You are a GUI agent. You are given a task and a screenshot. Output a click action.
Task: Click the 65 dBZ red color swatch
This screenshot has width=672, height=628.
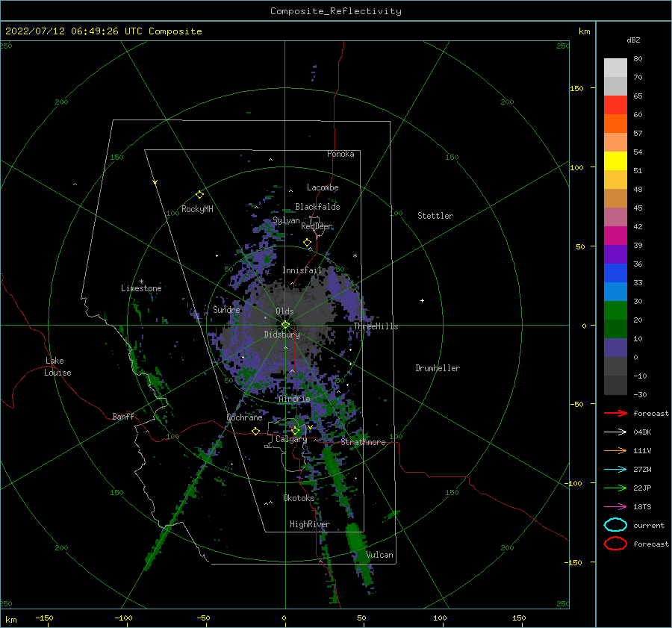pos(615,105)
